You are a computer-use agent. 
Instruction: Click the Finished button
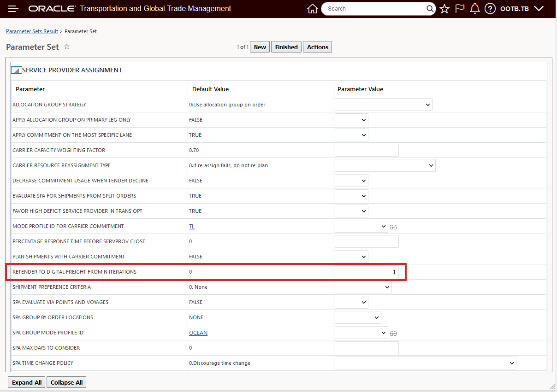(x=286, y=47)
